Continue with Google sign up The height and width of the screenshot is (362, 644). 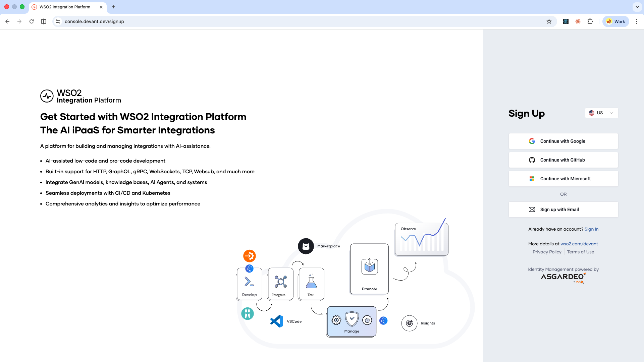(x=563, y=141)
